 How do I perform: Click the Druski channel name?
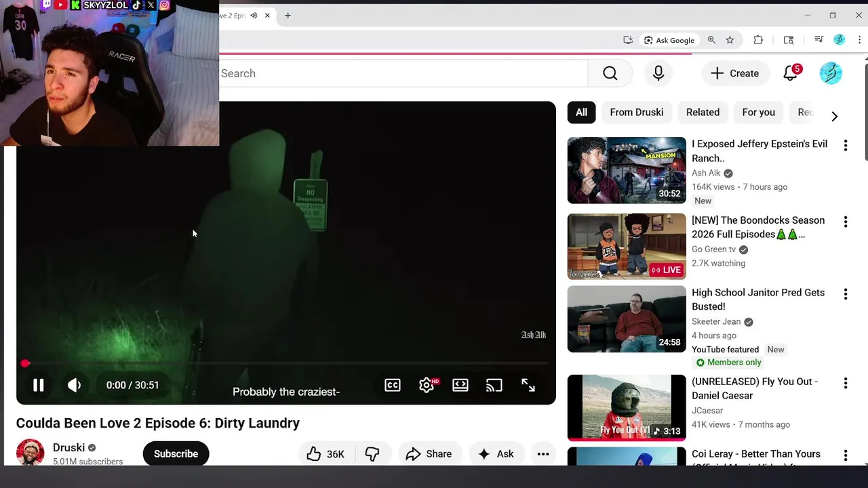click(68, 448)
